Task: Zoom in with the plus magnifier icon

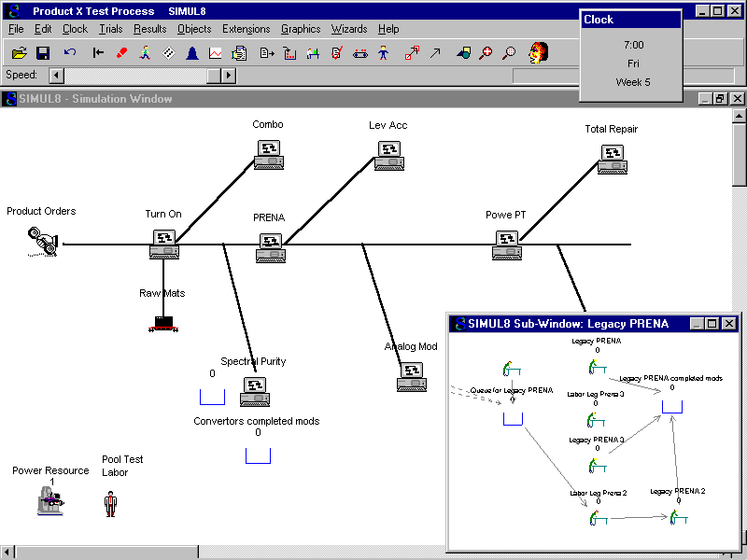Action: click(x=486, y=52)
